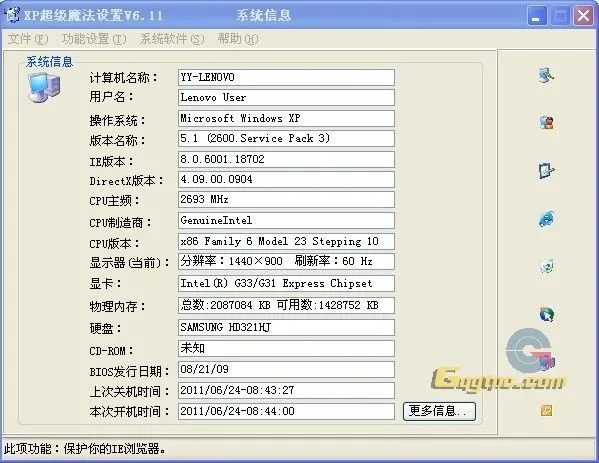Click the 本次开机时间: label

(130, 412)
